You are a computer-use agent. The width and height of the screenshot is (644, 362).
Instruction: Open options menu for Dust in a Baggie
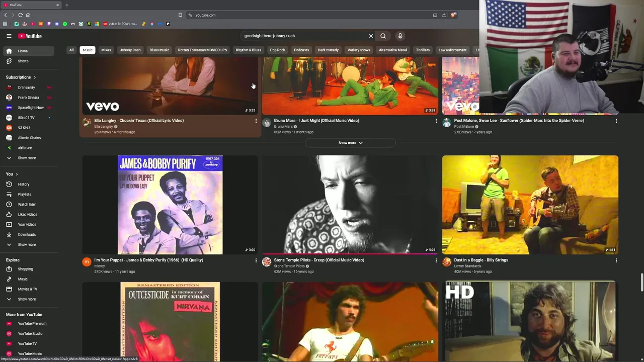click(616, 260)
